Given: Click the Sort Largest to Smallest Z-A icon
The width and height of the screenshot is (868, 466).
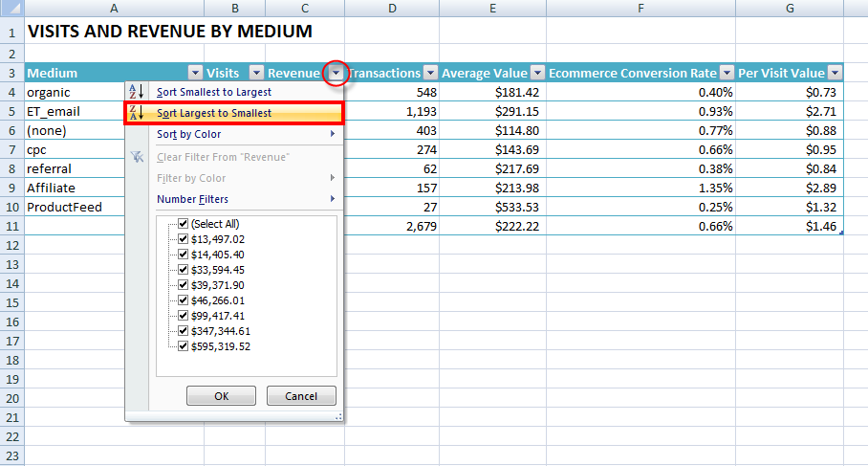Looking at the screenshot, I should (137, 113).
